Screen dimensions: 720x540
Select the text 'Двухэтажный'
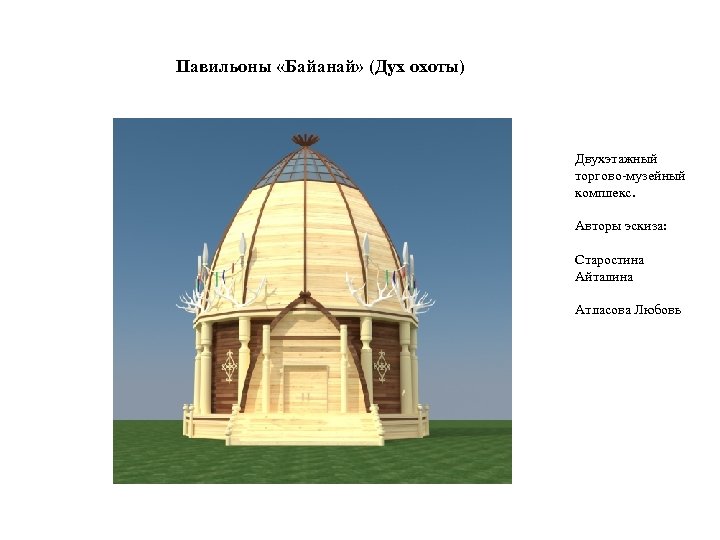[616, 159]
